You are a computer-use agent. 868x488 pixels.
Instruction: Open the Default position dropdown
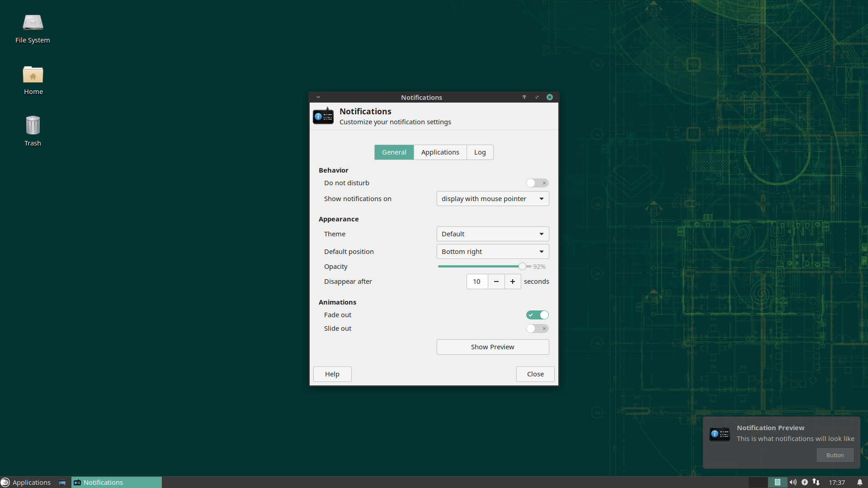click(492, 252)
